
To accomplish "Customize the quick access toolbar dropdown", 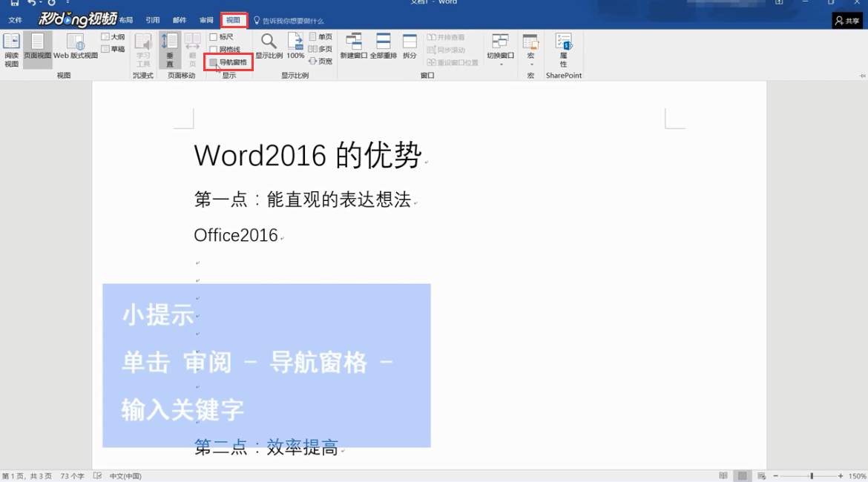I will pyautogui.click(x=68, y=3).
